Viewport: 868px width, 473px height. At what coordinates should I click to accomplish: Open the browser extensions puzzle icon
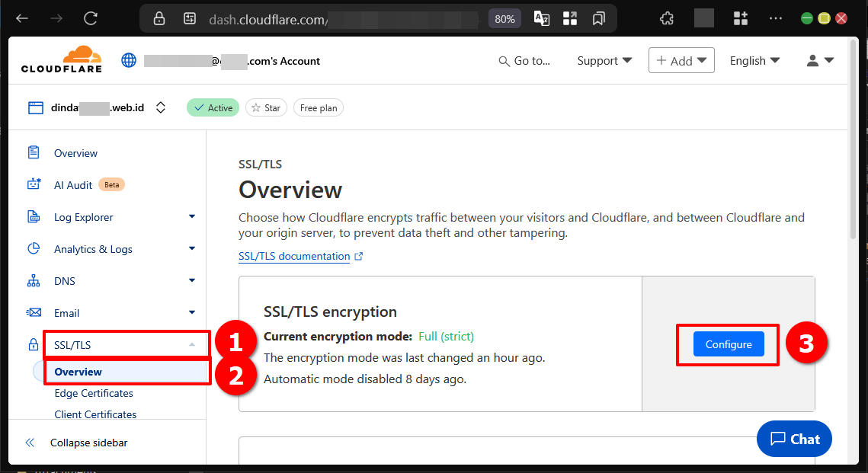[x=667, y=19]
